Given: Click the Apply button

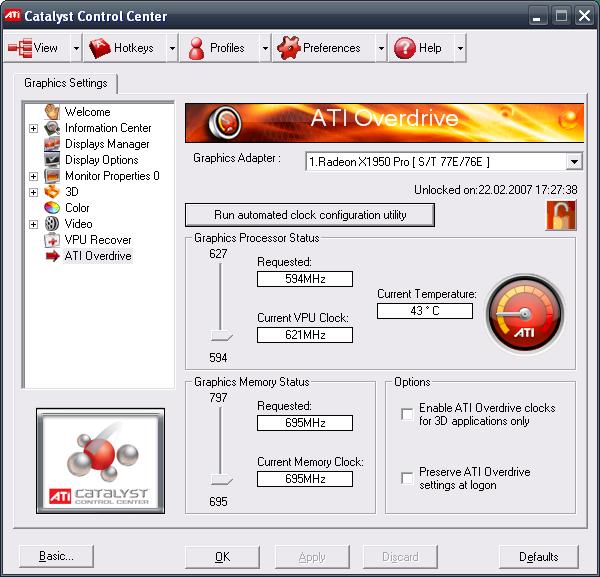Looking at the screenshot, I should point(312,557).
